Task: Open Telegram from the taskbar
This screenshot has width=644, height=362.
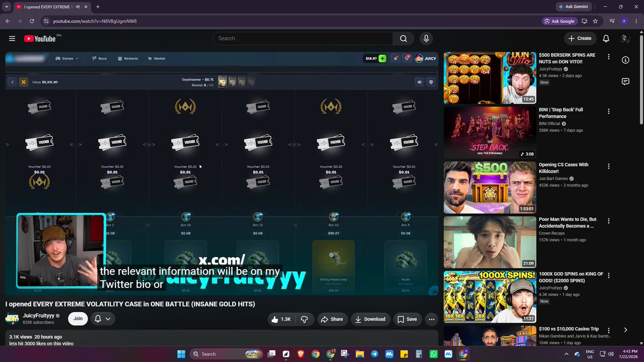Action: coord(375,354)
